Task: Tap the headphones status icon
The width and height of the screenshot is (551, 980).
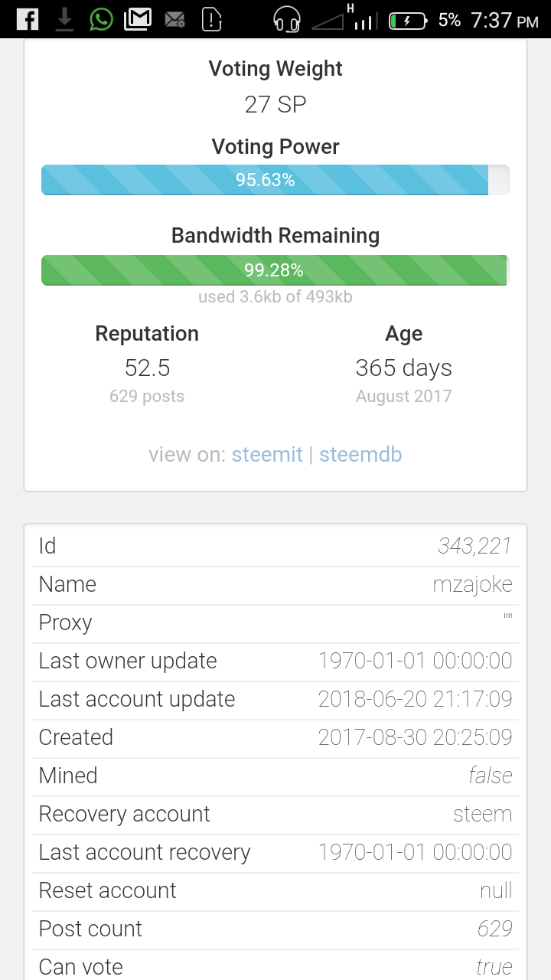Action: 287,19
